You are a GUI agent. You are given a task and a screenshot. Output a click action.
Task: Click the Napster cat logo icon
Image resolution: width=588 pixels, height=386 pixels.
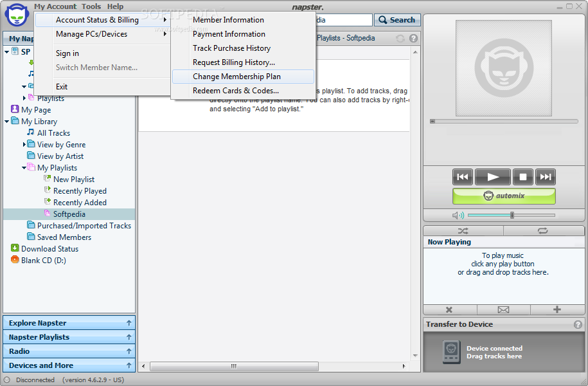point(17,15)
